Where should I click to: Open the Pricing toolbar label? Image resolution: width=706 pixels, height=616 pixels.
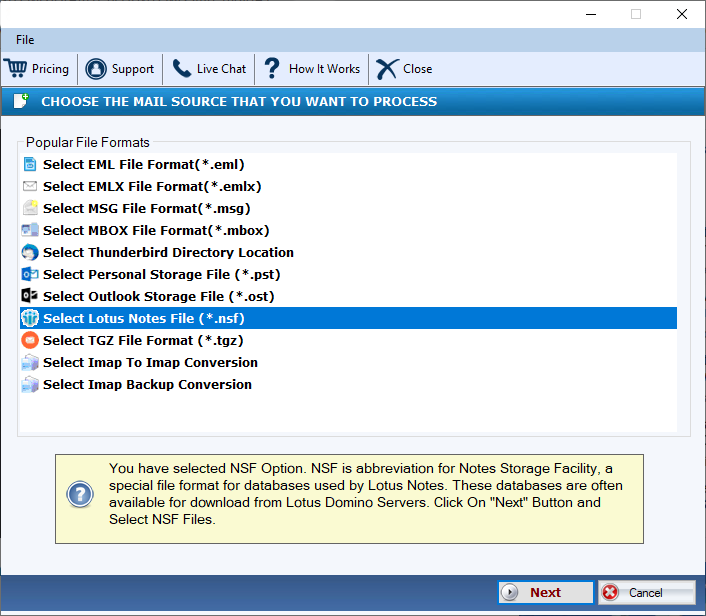50,69
